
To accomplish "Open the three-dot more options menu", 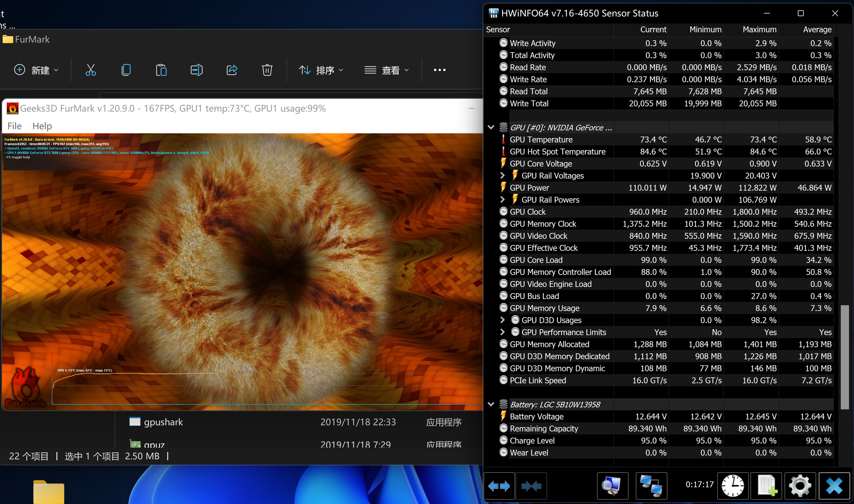I will coord(439,70).
